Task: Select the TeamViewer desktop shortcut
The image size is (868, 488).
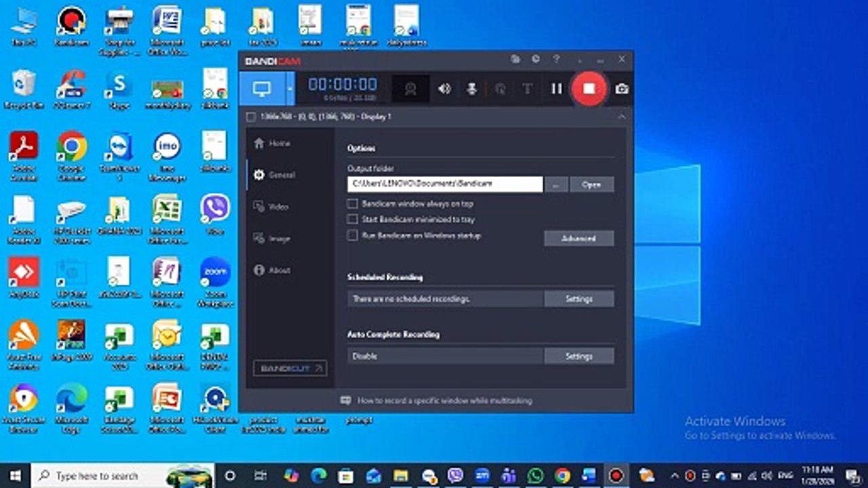Action: point(119,156)
